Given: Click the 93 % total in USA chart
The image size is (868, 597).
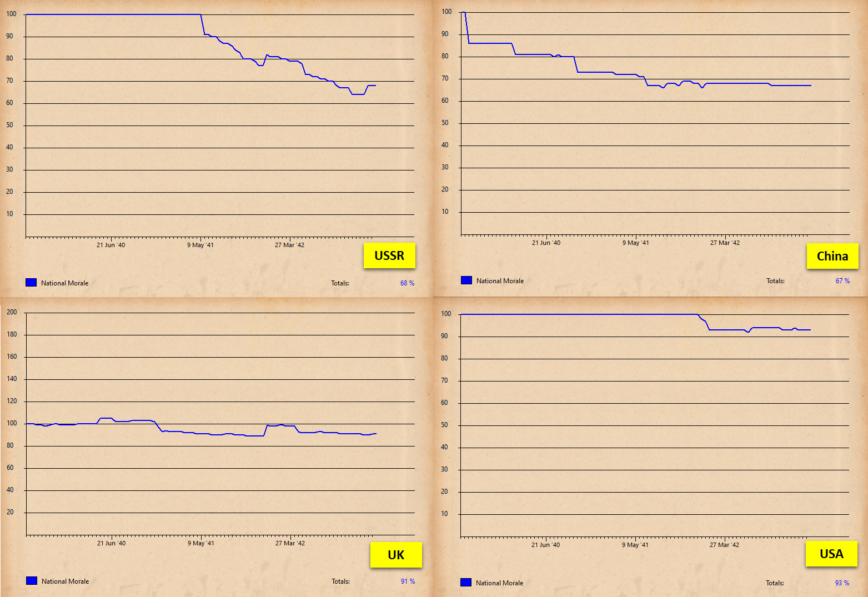Looking at the screenshot, I should point(842,583).
